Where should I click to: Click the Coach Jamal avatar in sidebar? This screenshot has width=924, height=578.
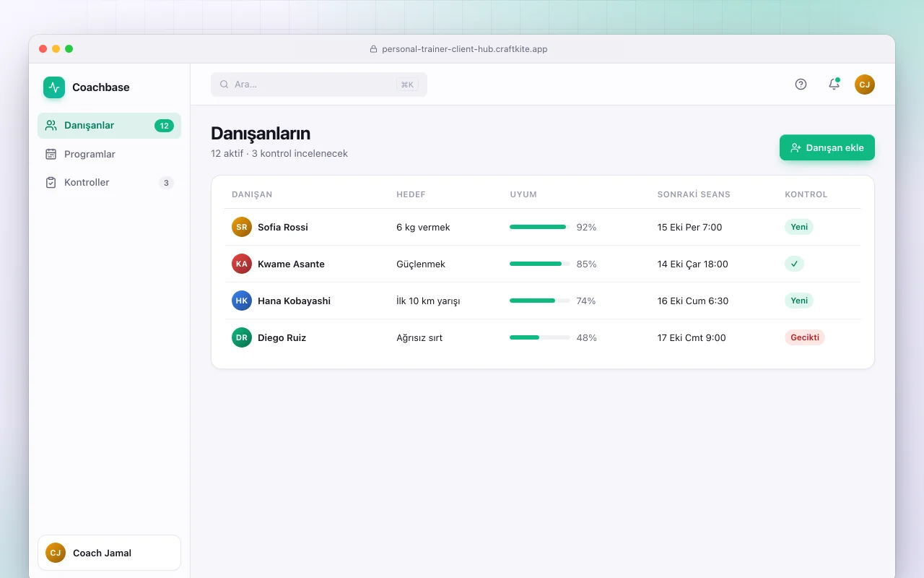56,553
